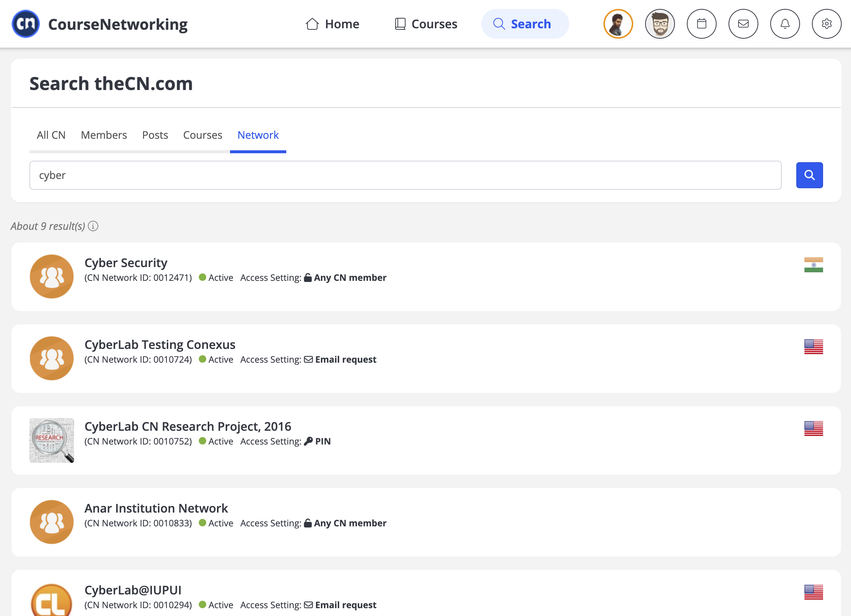851x616 pixels.
Task: Click 'CN Network ID: 0010752' text
Action: coord(138,441)
